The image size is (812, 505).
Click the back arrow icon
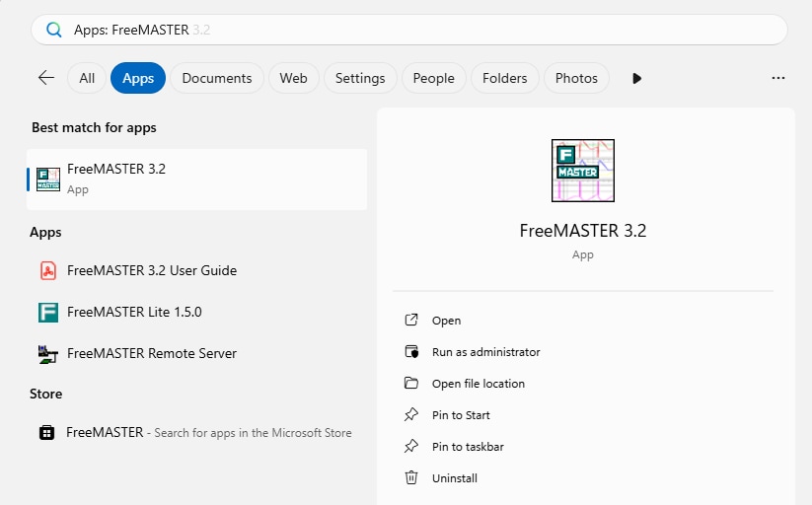click(46, 78)
